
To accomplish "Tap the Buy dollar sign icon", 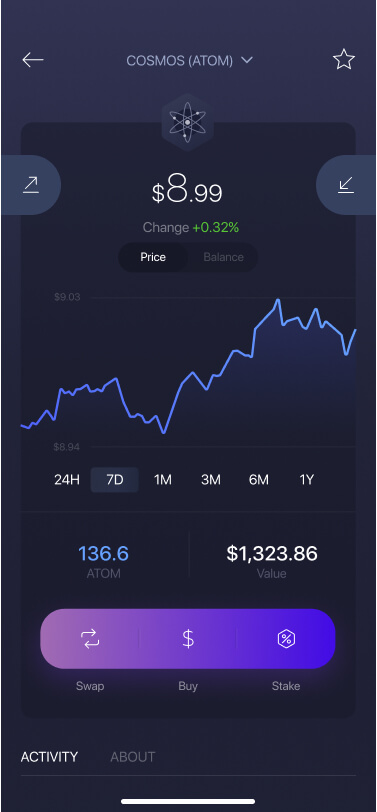I will tap(188, 639).
